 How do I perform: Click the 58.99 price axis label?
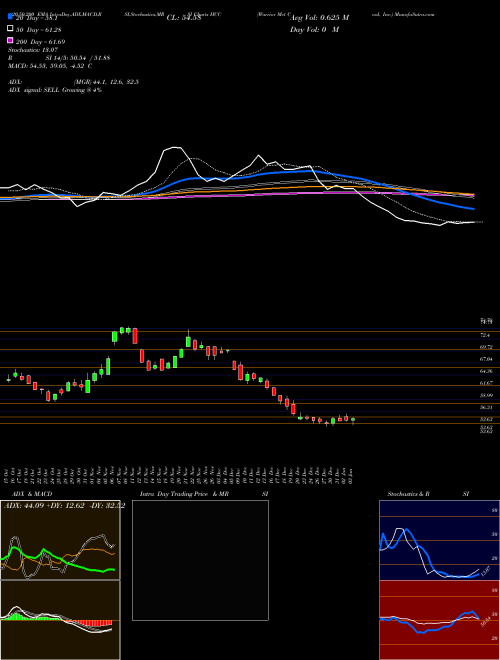point(486,396)
